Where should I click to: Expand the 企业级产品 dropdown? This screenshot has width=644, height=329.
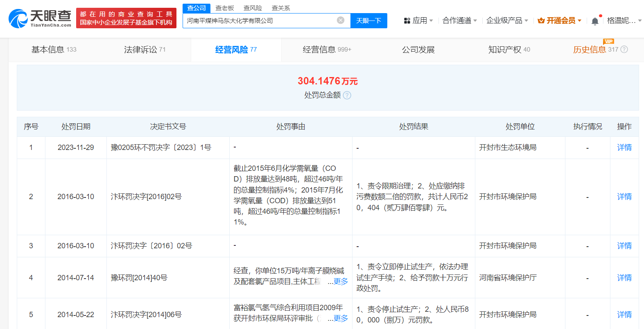(507, 20)
